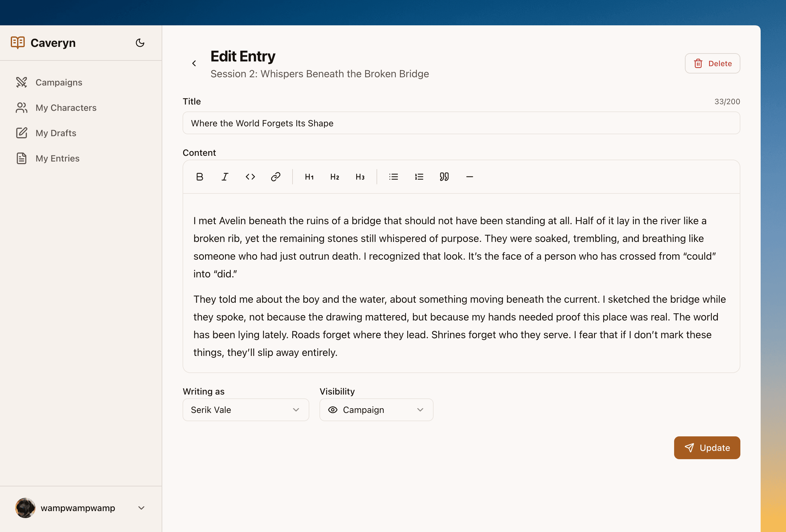Viewport: 786px width, 532px height.
Task: Insert a horizontal divider
Action: pos(469,176)
